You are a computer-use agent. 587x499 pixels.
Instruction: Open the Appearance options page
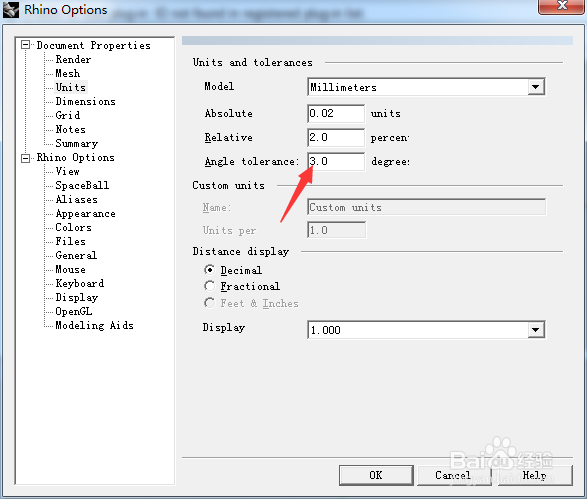pos(85,214)
